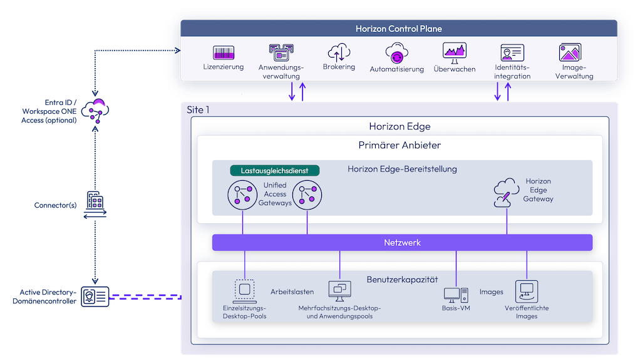Select the Veröffentlichte Images label
The height and width of the screenshot is (364, 640).
click(x=527, y=312)
